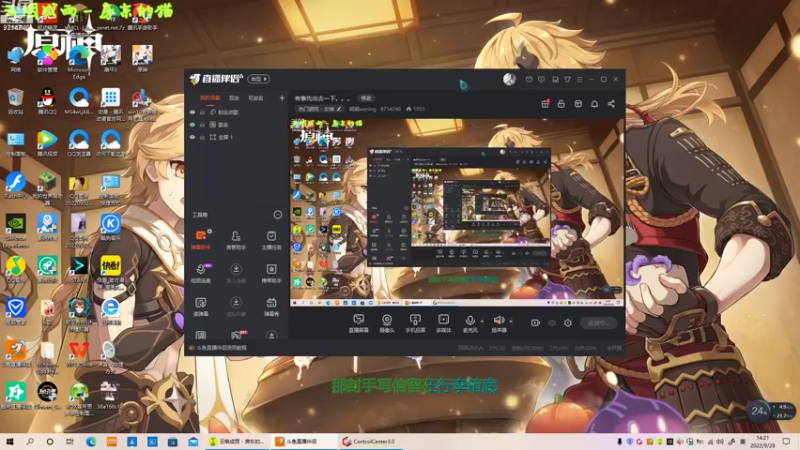Click the record video icon
The height and width of the screenshot is (450, 800).
click(535, 323)
